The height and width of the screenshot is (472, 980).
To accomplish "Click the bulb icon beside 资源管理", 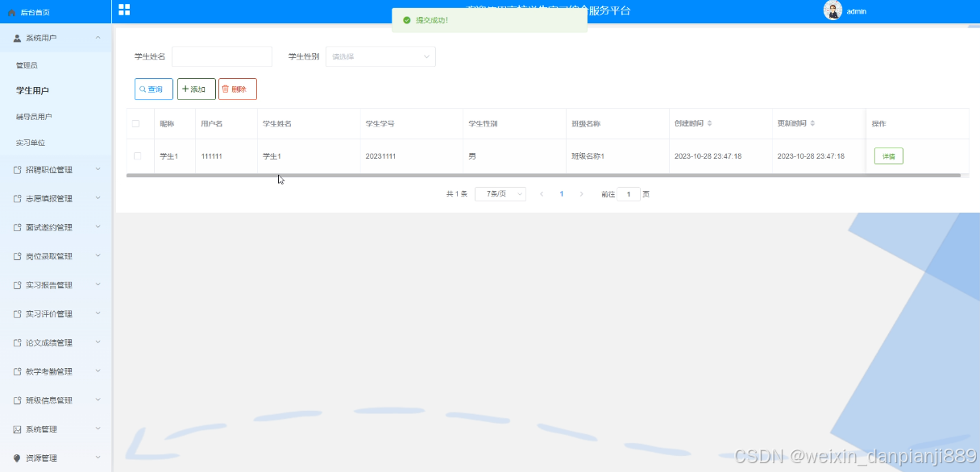I will point(17,458).
